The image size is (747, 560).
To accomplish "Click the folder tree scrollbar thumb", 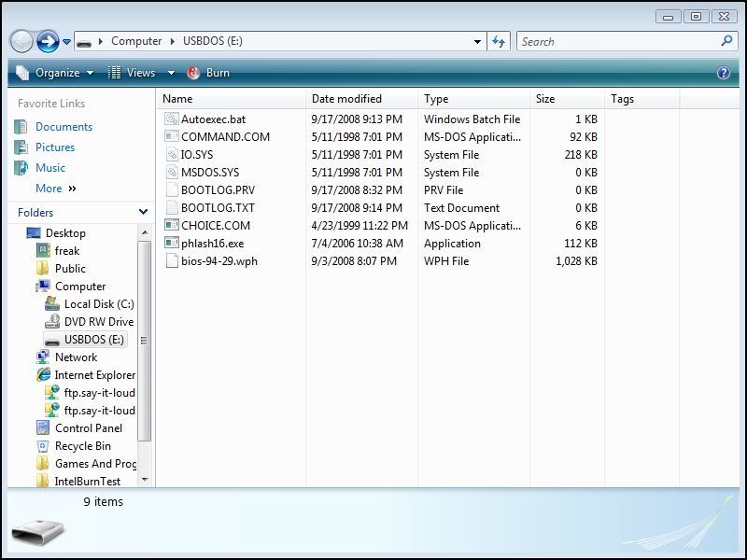I will (145, 341).
